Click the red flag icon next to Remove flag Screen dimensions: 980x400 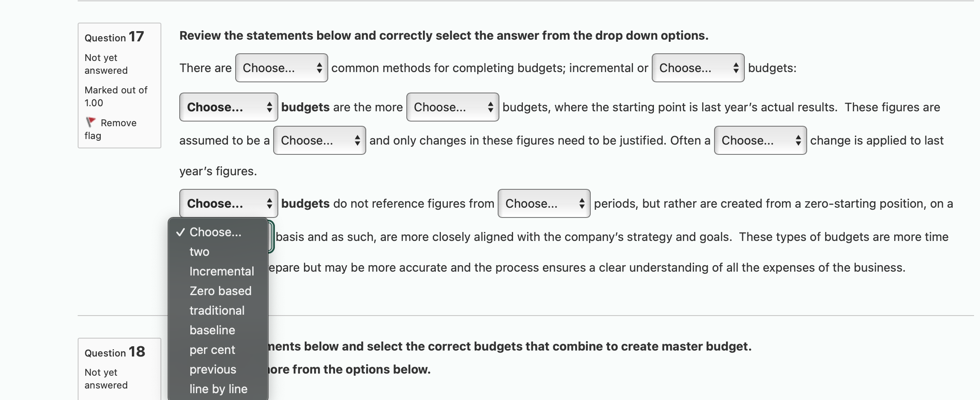(91, 122)
